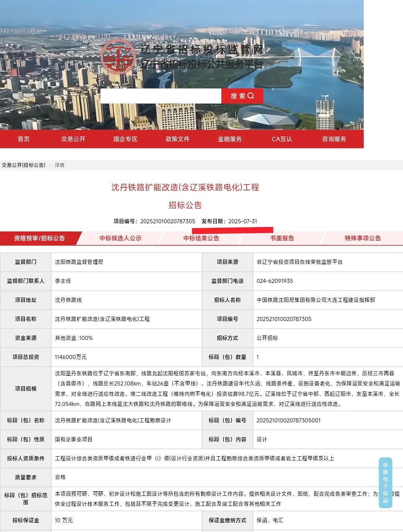Click the 项目规模 description paragraph

tap(227, 388)
